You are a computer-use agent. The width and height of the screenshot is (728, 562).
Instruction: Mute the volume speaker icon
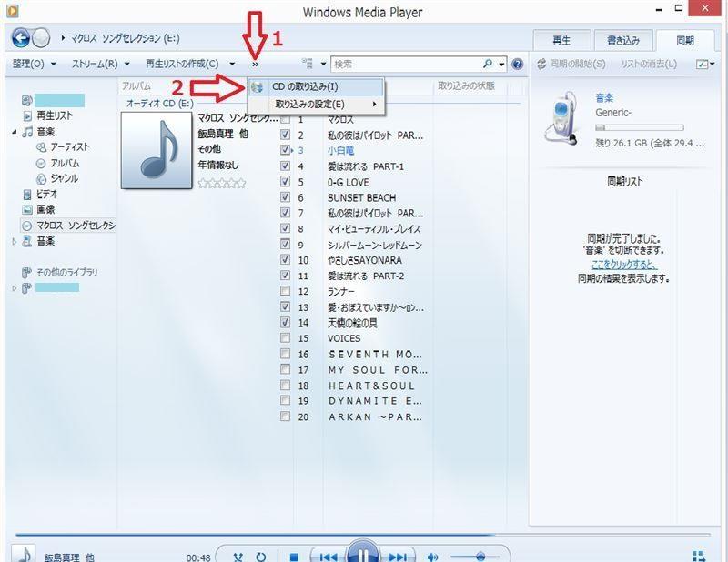[433, 557]
